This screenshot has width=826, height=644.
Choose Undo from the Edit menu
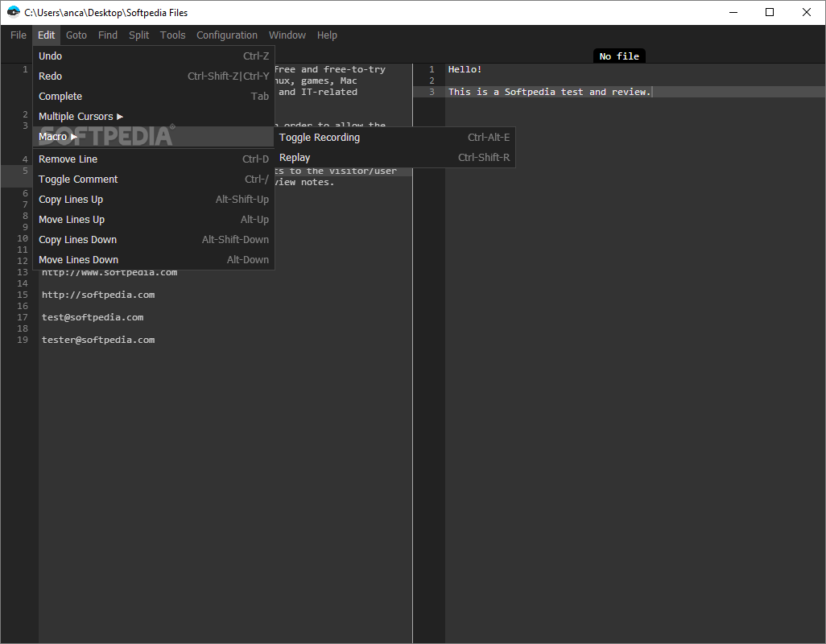[153, 56]
